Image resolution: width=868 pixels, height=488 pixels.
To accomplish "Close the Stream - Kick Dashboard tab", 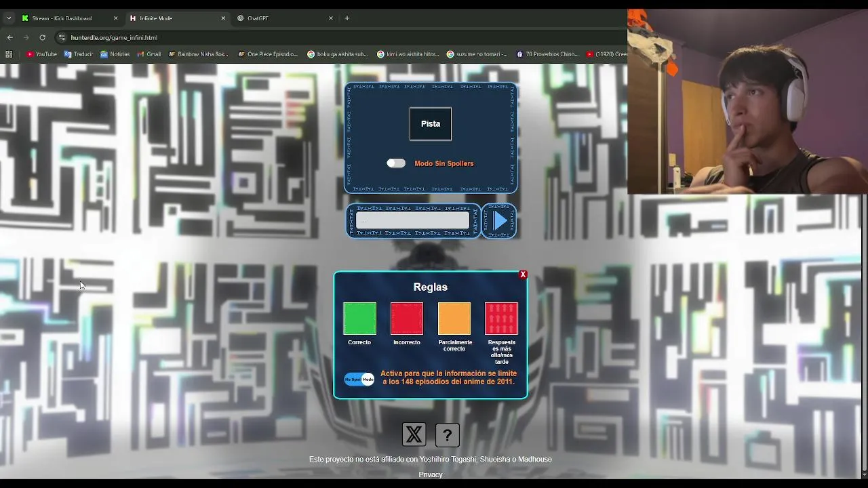I will [x=115, y=18].
